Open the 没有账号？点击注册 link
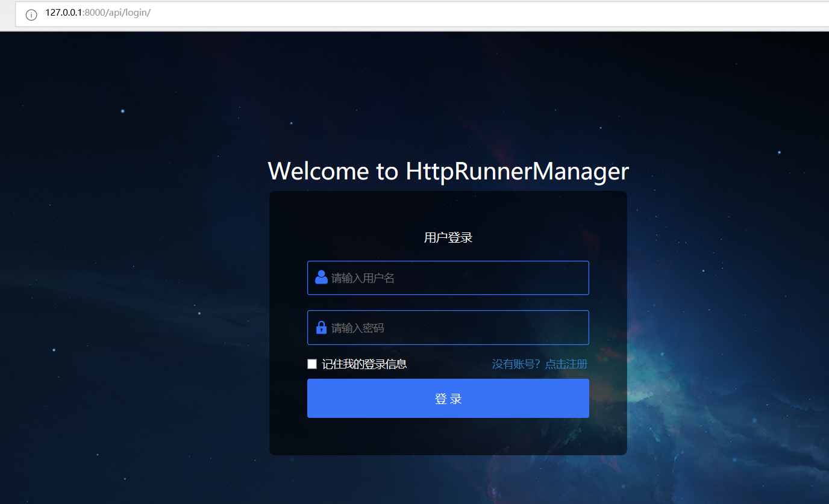The height and width of the screenshot is (504, 829). point(539,364)
